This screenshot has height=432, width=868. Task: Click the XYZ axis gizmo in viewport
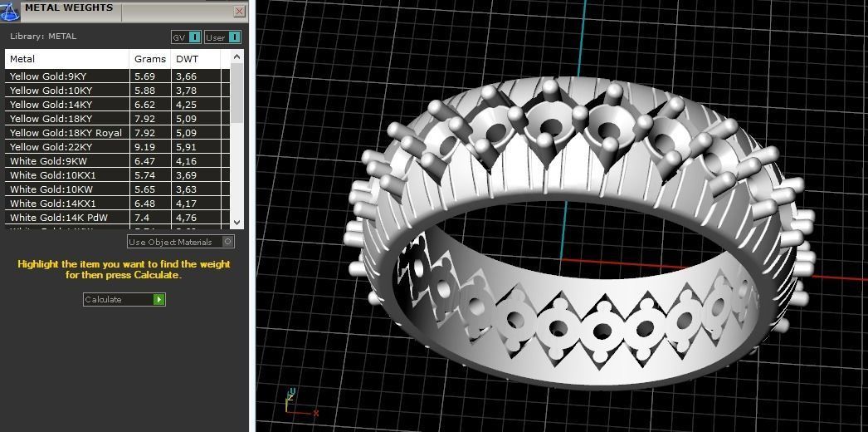point(300,403)
